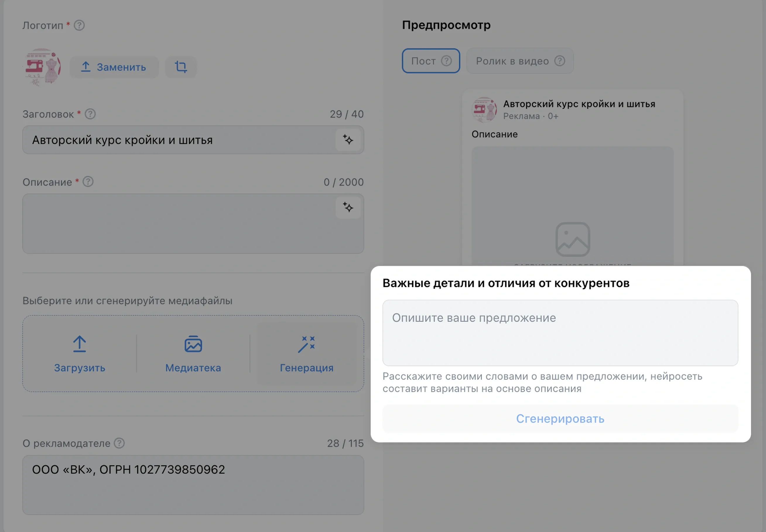The image size is (766, 532).
Task: Switch to Ролик в видео preview tab
Action: point(520,61)
